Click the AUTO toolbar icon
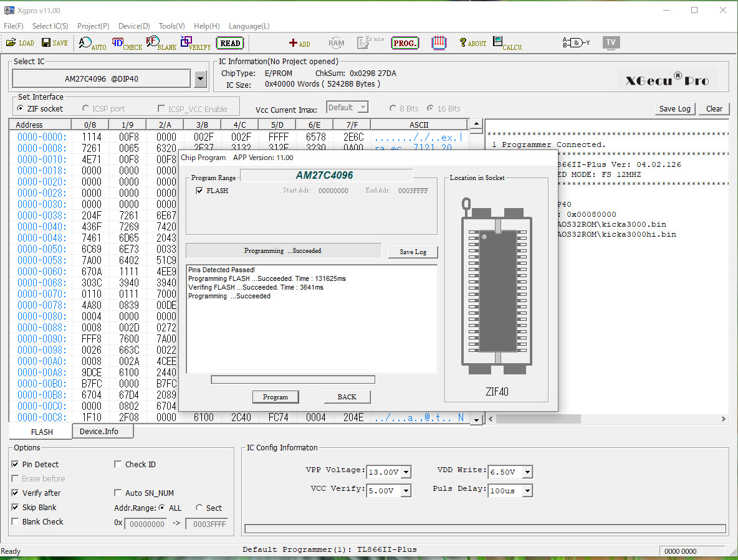The width and height of the screenshot is (738, 560). pos(92,43)
